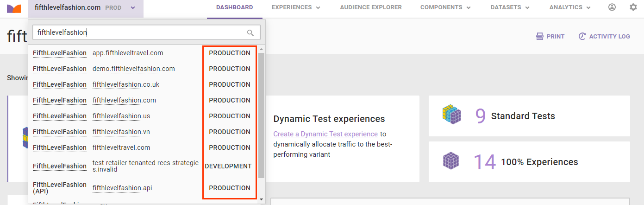Click the search magnifier icon
Viewport: 644px width, 205px height.
click(x=250, y=32)
